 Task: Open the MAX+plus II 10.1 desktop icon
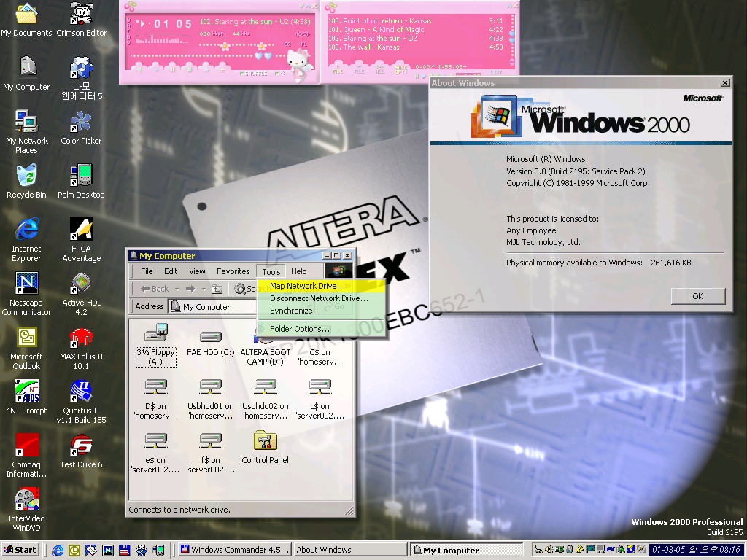click(81, 338)
